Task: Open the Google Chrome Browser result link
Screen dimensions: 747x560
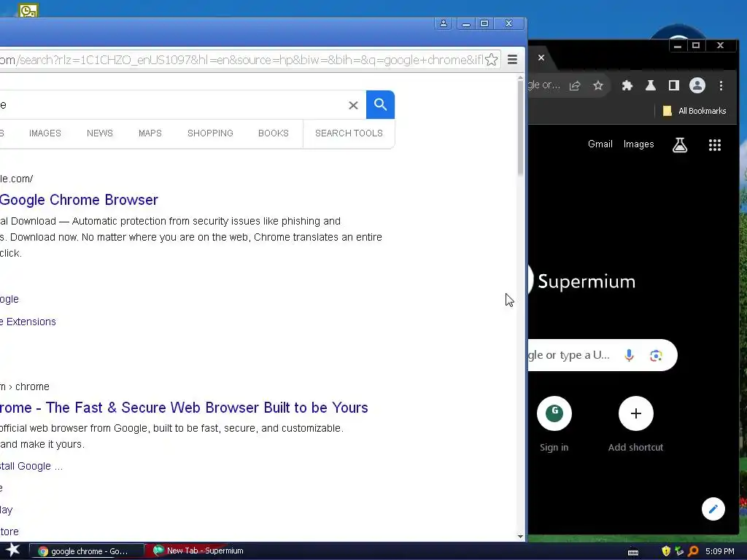Action: coord(79,200)
